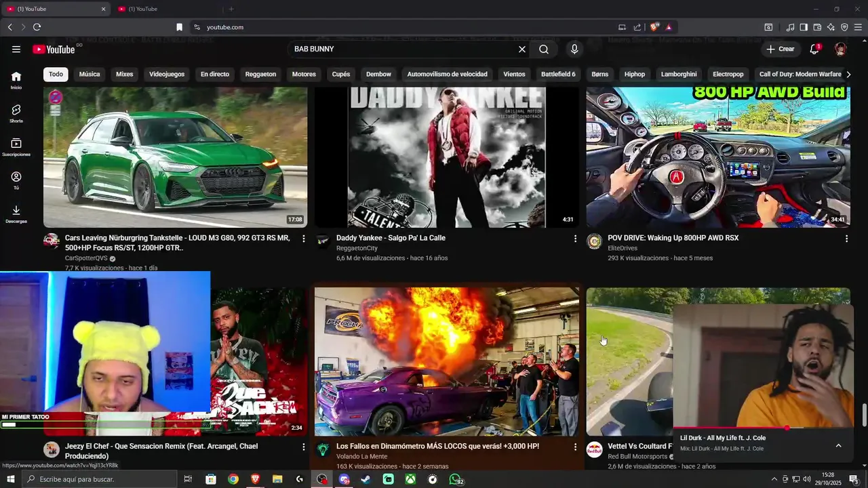Open the burning purple car dyno thumbnail
The image size is (868, 488).
pyautogui.click(x=447, y=361)
